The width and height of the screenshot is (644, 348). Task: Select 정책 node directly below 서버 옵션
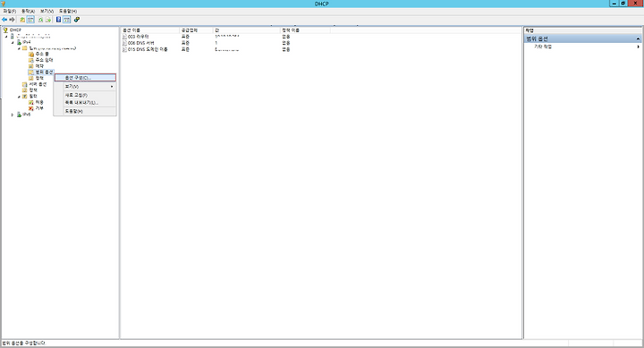33,90
